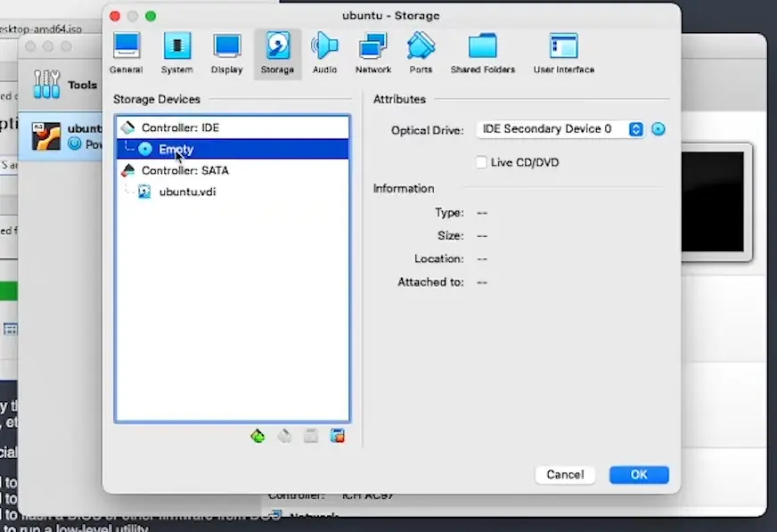Click the SATA controller icon
Image resolution: width=777 pixels, height=532 pixels.
[x=127, y=170]
